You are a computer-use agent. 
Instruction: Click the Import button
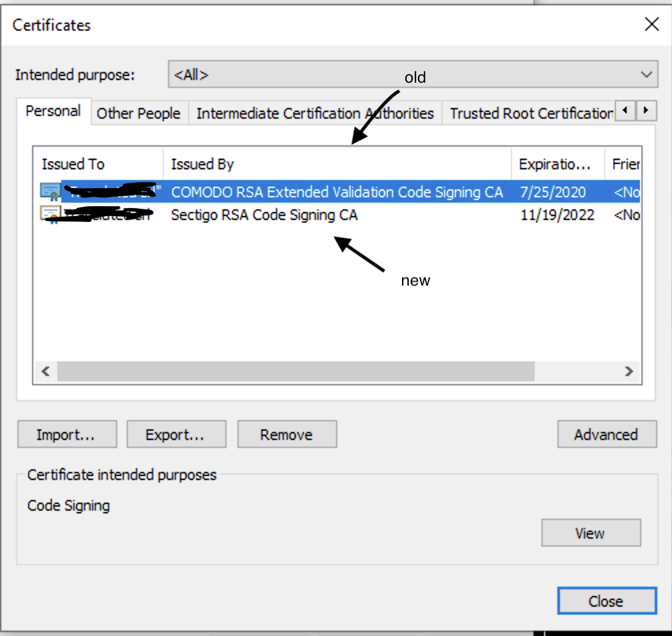67,434
